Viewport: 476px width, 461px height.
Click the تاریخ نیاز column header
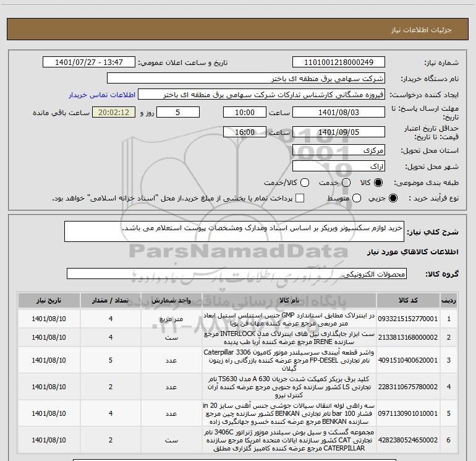click(x=49, y=301)
